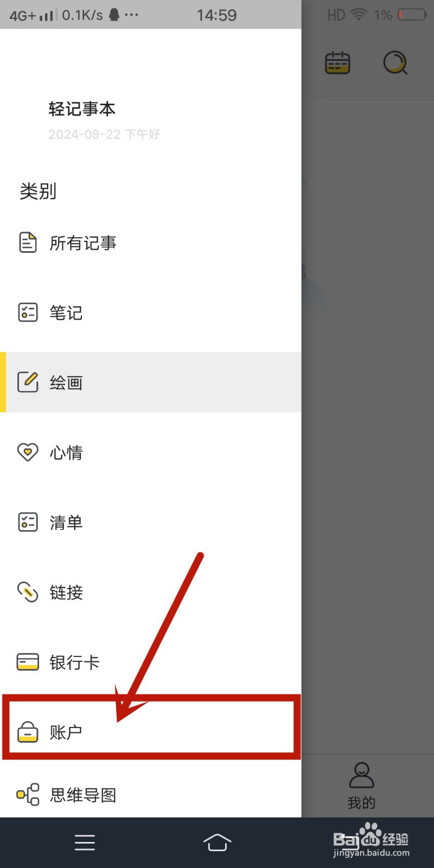Image resolution: width=434 pixels, height=868 pixels.
Task: Open the 清单 category
Action: (151, 522)
